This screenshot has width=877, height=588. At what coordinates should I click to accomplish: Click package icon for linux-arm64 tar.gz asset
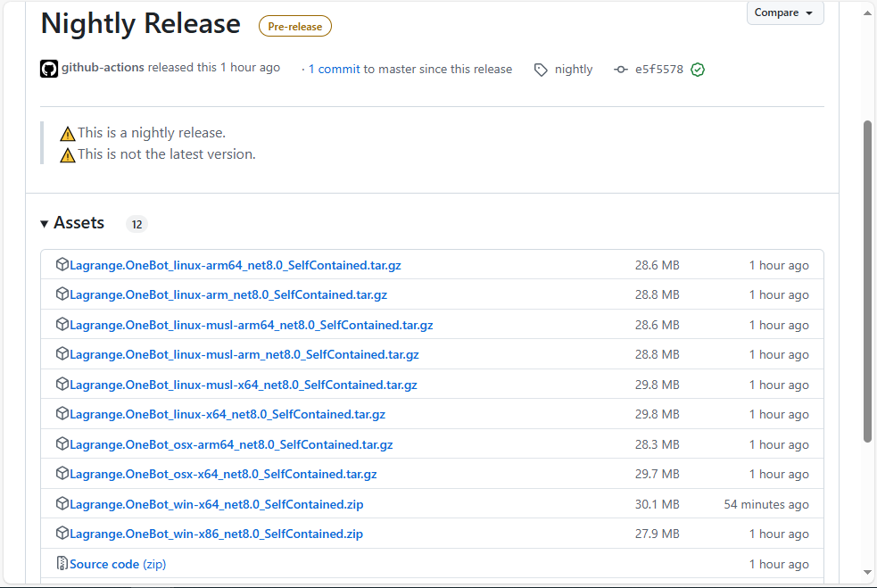pos(62,265)
